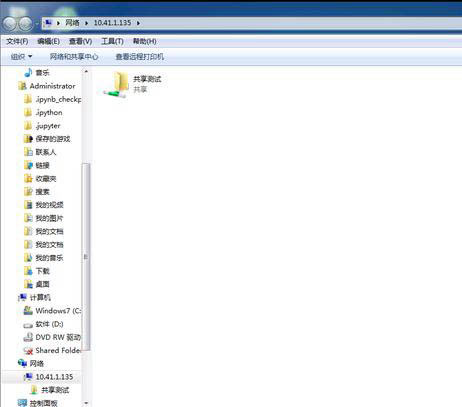462x407 pixels.
Task: Select the DVD RW drive icon
Action: pos(28,337)
